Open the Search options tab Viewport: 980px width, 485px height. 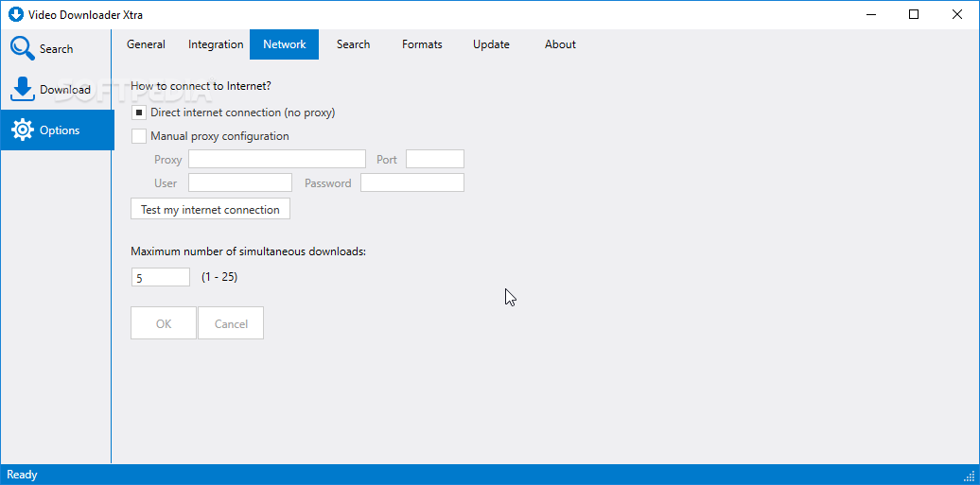[353, 44]
